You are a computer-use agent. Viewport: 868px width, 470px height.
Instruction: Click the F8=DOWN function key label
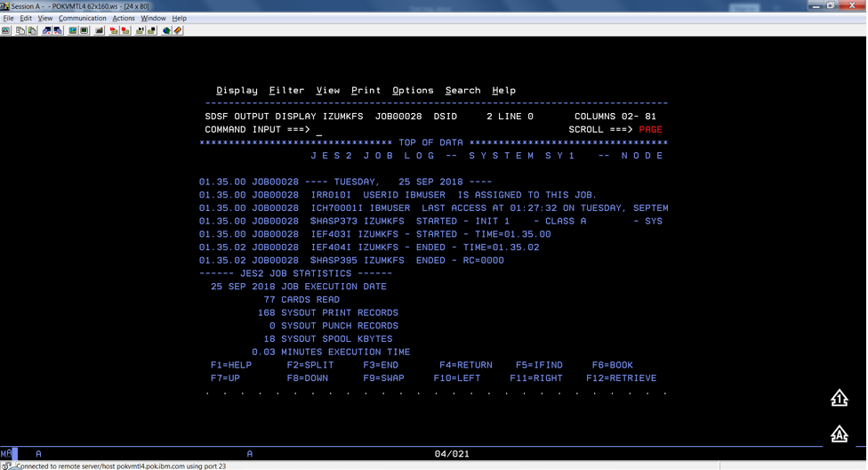coord(307,378)
